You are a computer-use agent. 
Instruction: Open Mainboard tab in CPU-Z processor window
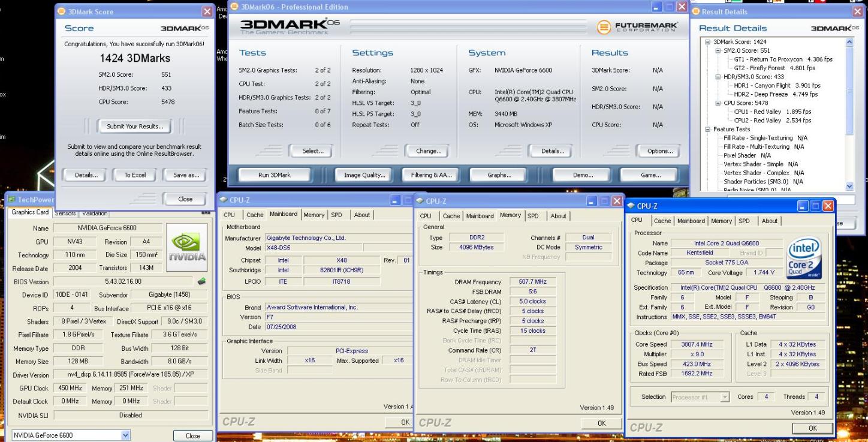691,221
